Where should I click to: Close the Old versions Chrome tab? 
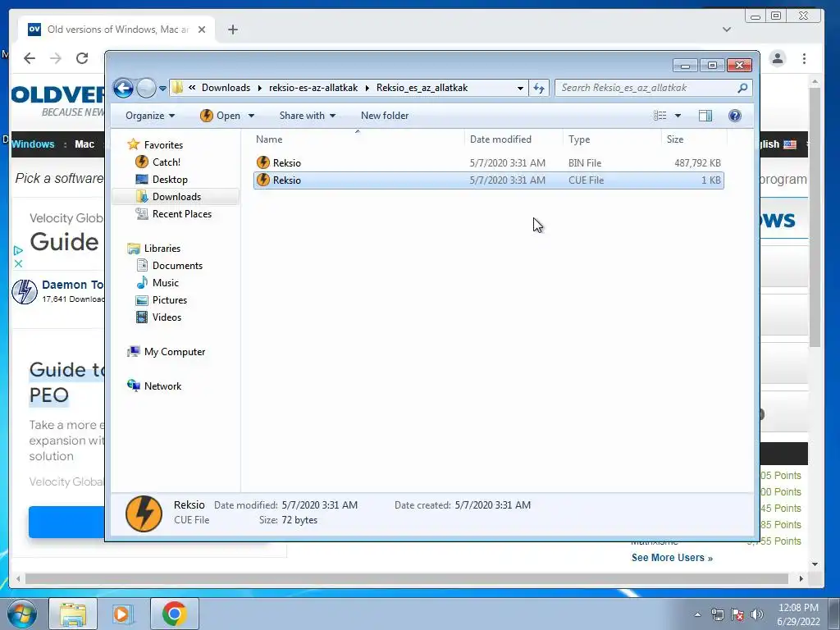pos(202,30)
